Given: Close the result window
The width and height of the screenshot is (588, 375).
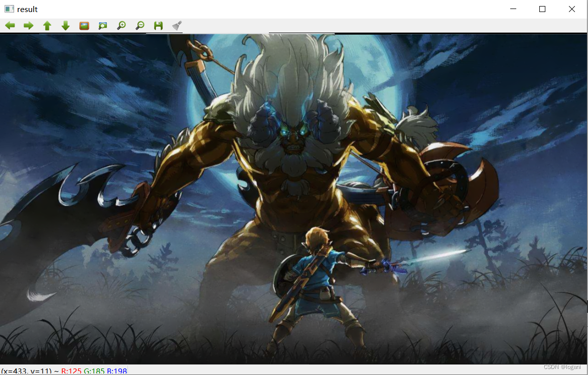Looking at the screenshot, I should pyautogui.click(x=572, y=9).
